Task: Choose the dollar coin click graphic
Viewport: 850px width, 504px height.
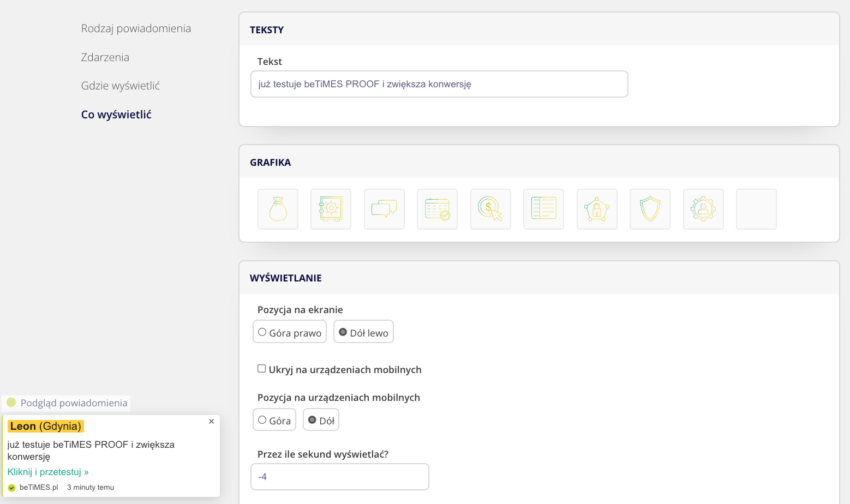Action: click(x=490, y=209)
